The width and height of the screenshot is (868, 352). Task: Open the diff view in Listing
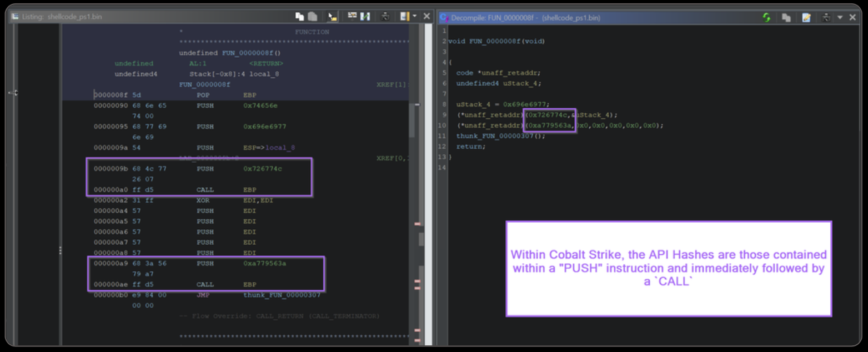pos(365,17)
